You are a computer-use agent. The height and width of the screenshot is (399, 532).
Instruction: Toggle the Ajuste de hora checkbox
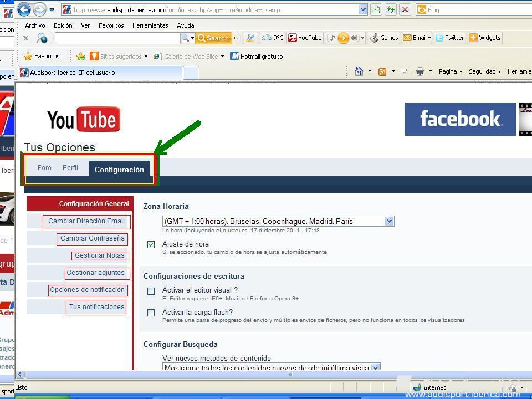click(x=151, y=244)
